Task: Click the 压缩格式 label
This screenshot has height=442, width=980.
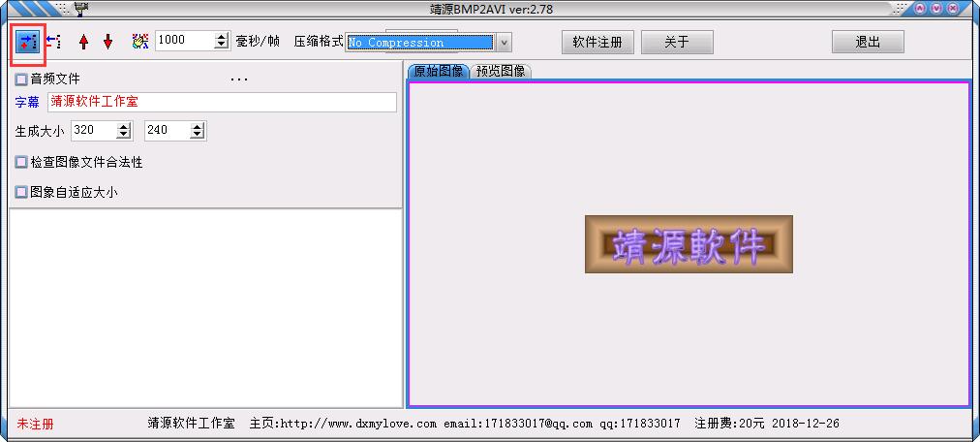Action: coord(319,42)
